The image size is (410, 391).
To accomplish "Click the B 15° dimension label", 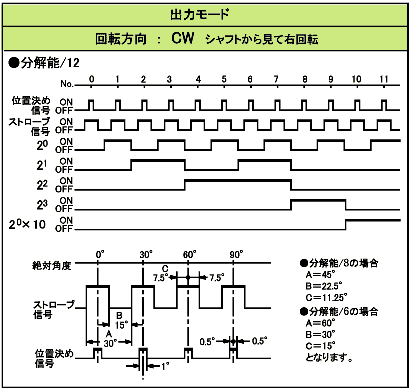I will pyautogui.click(x=121, y=320).
